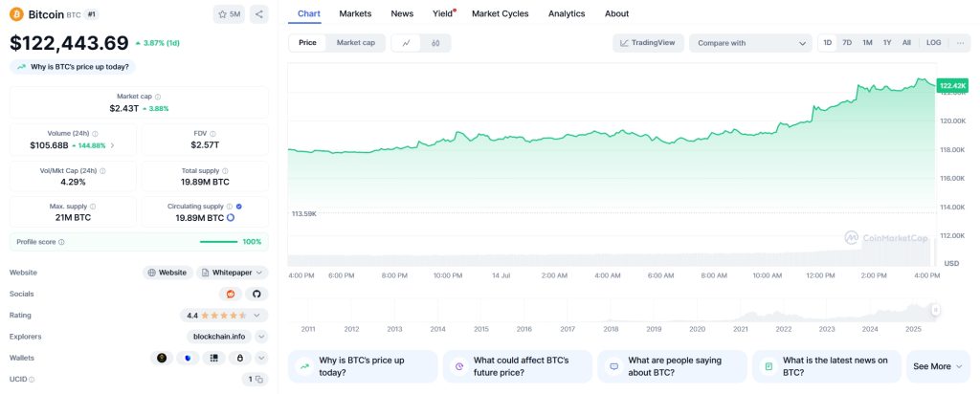Click Market cap info icon
Screen dimensions: 980x394
click(x=158, y=97)
